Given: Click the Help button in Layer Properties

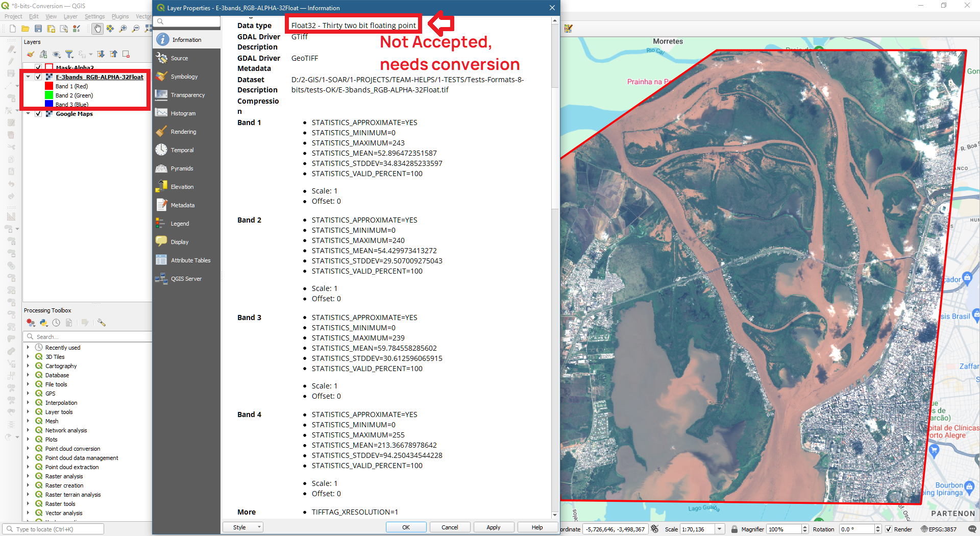Looking at the screenshot, I should 537,527.
